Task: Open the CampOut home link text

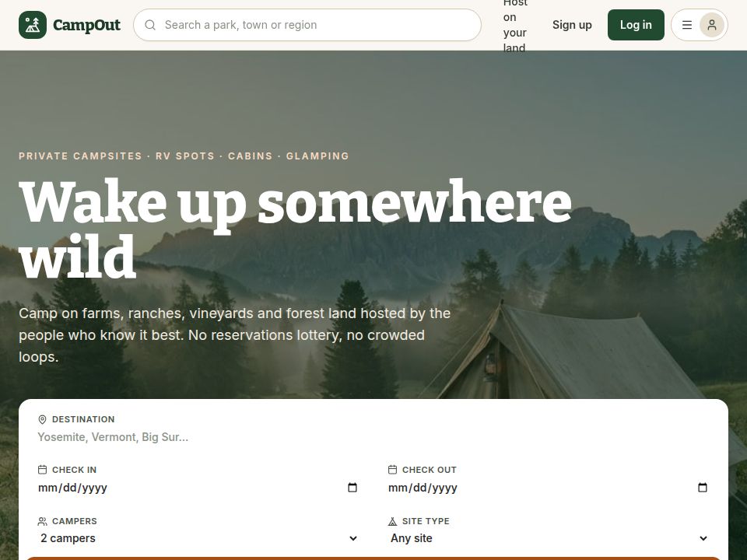Action: coord(86,25)
